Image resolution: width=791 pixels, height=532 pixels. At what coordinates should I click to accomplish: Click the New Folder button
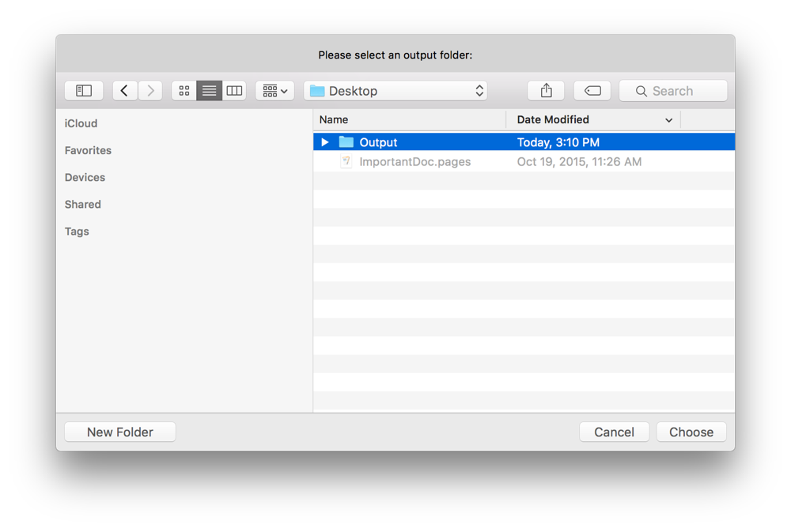[120, 432]
